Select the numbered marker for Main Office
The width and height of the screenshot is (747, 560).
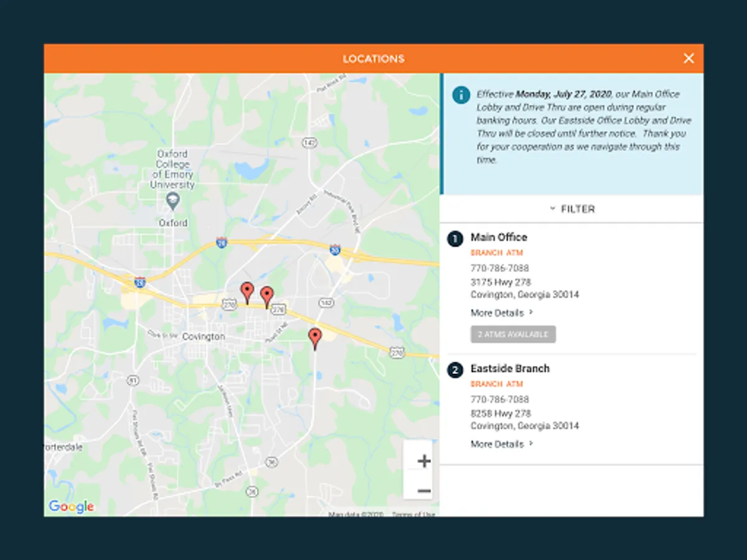(455, 238)
